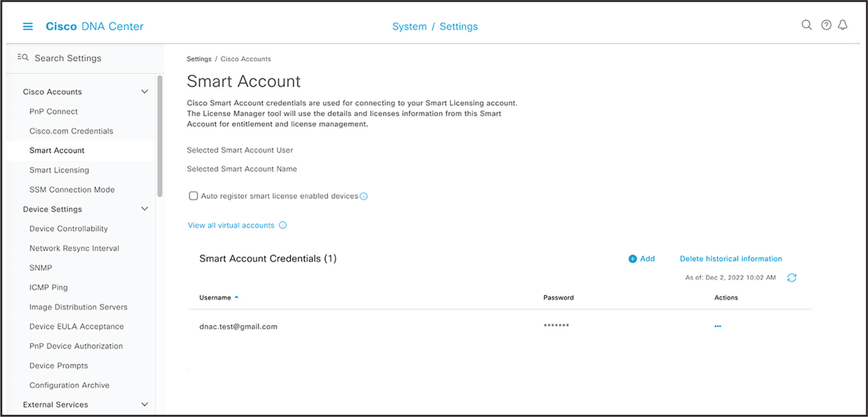Image resolution: width=868 pixels, height=417 pixels.
Task: Enable Auto register smart license enabled devices
Action: [193, 196]
